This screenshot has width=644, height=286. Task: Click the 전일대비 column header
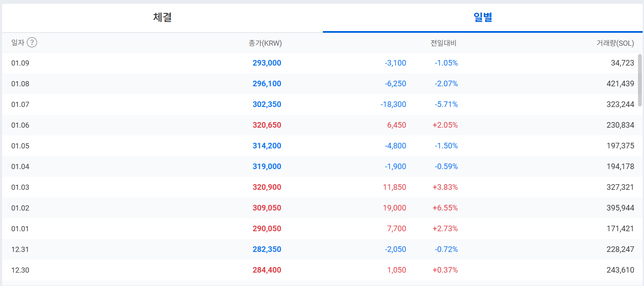click(x=443, y=43)
